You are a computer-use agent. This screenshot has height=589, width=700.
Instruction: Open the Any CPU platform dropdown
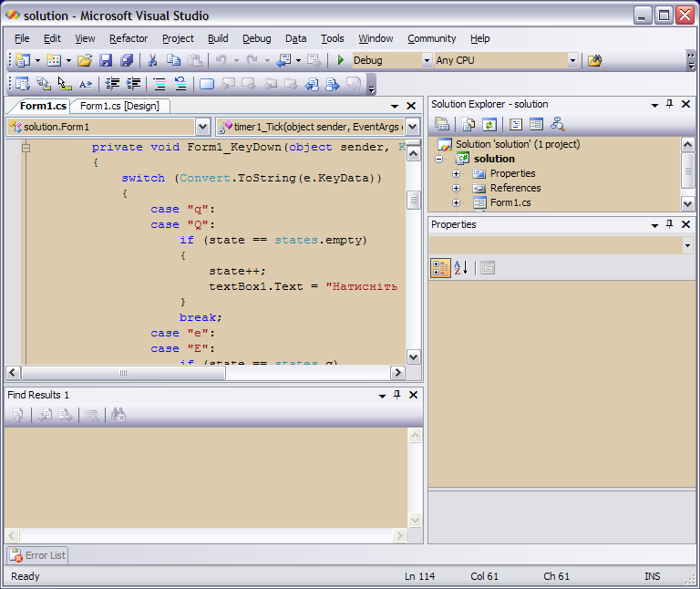(x=572, y=60)
